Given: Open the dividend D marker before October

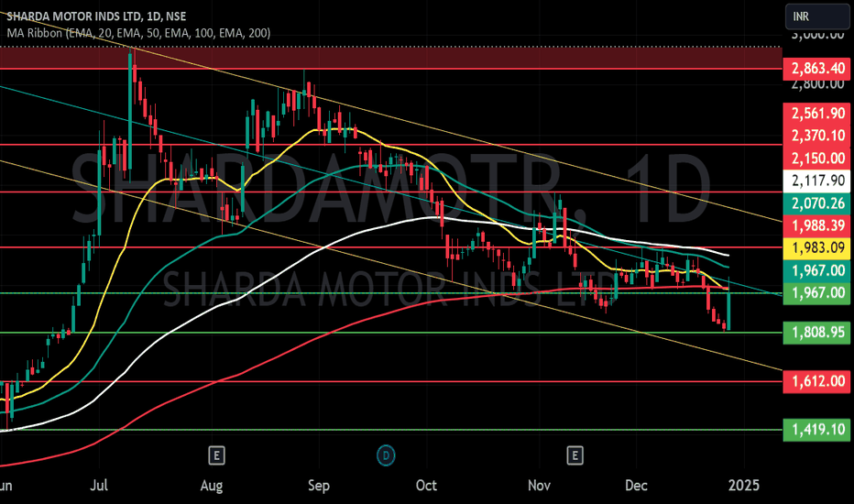Looking at the screenshot, I should [386, 455].
